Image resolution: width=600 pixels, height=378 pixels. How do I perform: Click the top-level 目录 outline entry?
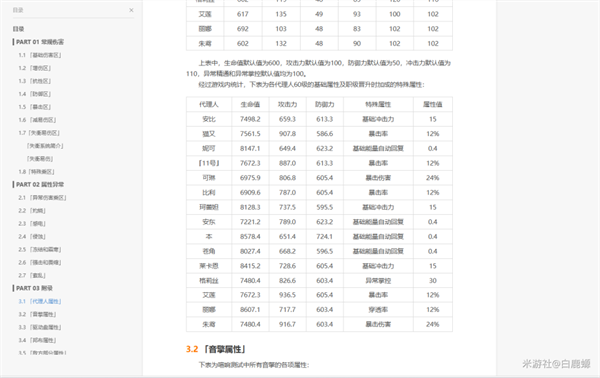18,29
